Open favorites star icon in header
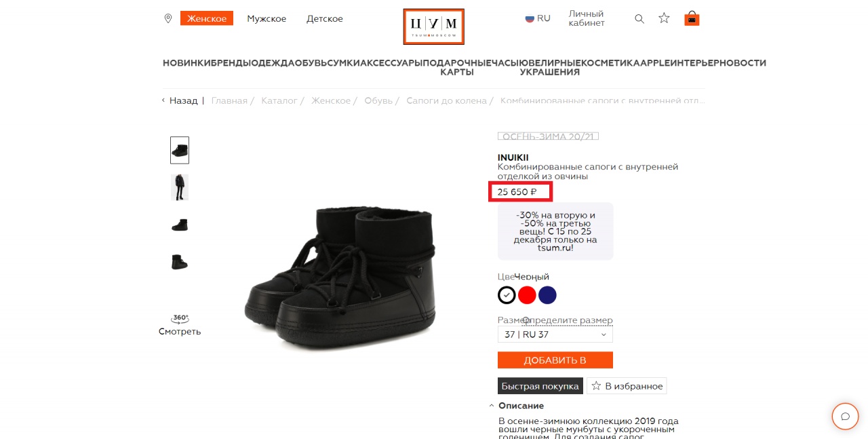This screenshot has height=439, width=868. pos(664,18)
